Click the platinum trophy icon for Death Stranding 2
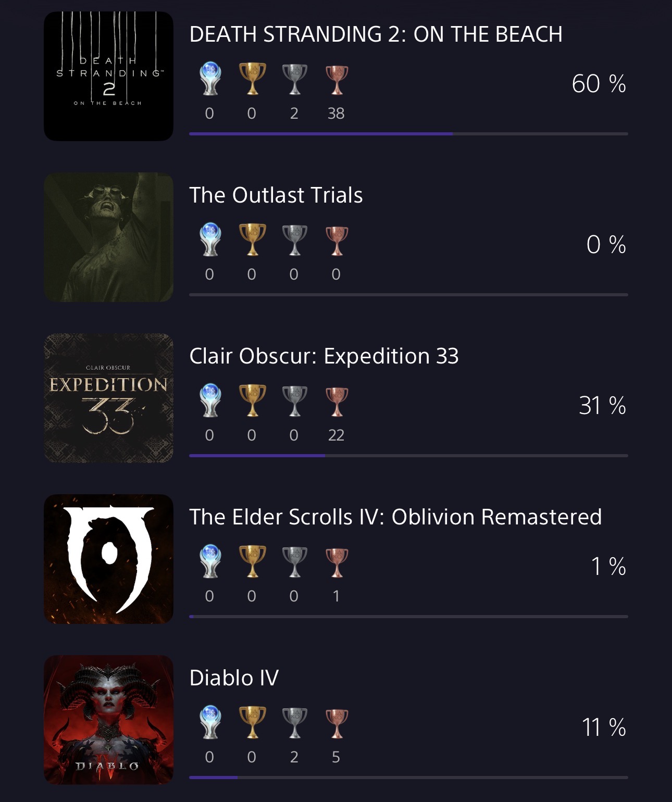 tap(210, 79)
